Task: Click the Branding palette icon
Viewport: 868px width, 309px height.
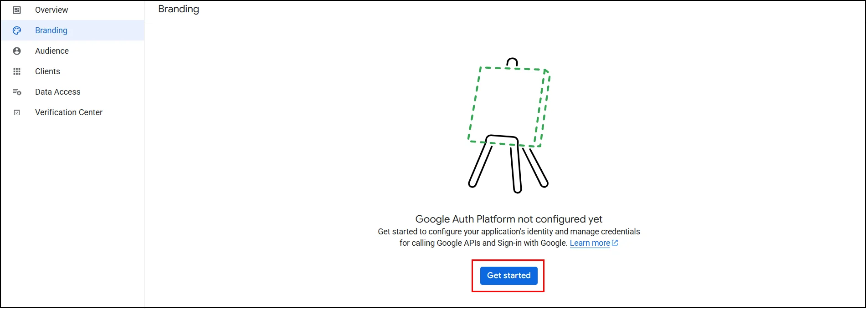Action: click(x=17, y=30)
